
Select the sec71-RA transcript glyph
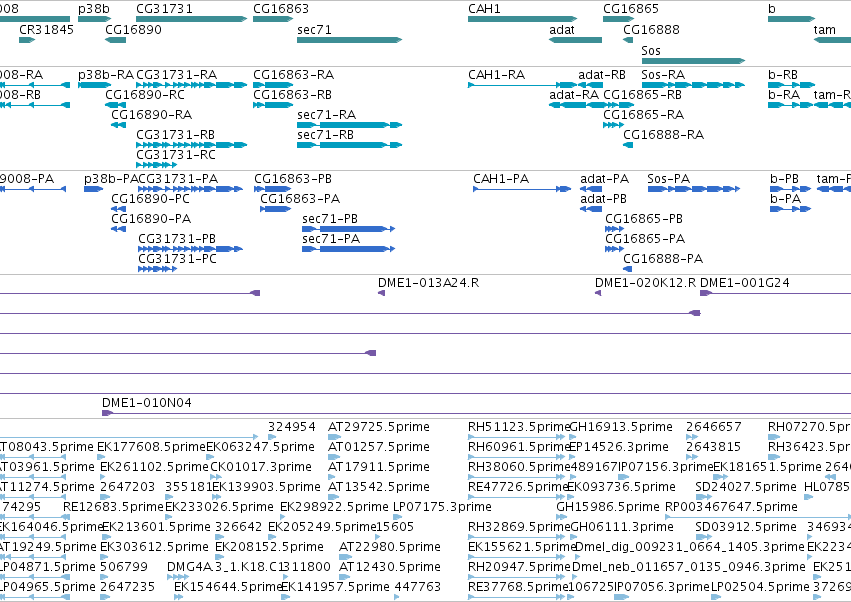350,125
